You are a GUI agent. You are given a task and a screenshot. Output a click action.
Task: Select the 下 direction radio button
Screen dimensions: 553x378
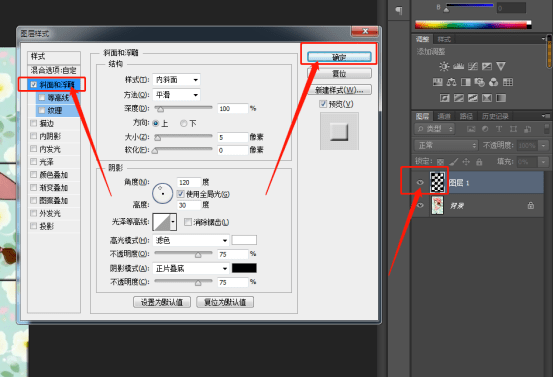tap(183, 123)
